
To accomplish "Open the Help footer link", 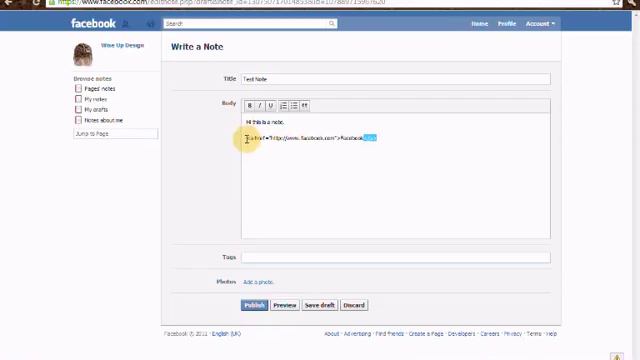I will pos(551,333).
